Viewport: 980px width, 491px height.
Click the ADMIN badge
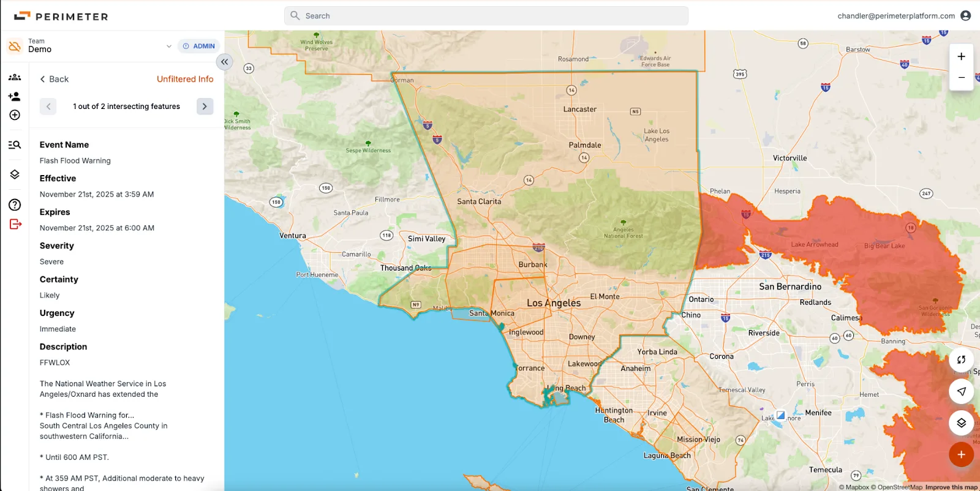[199, 46]
